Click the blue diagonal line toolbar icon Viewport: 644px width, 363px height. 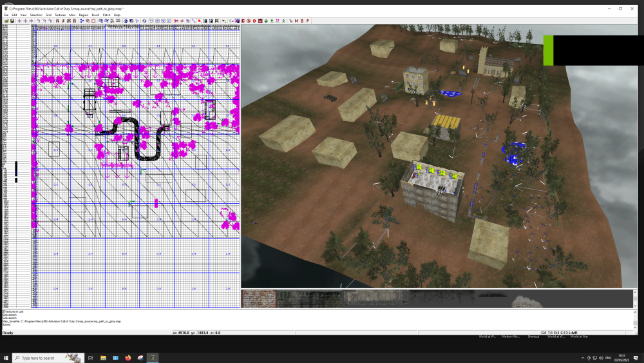pos(194,21)
